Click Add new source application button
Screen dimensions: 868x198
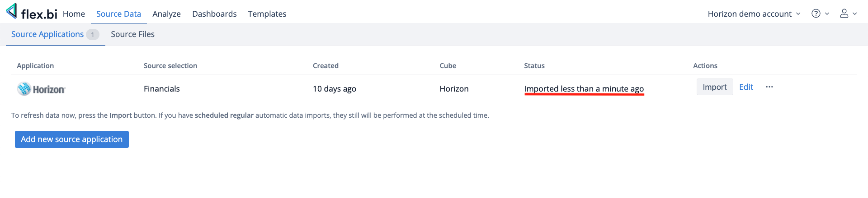coord(72,139)
